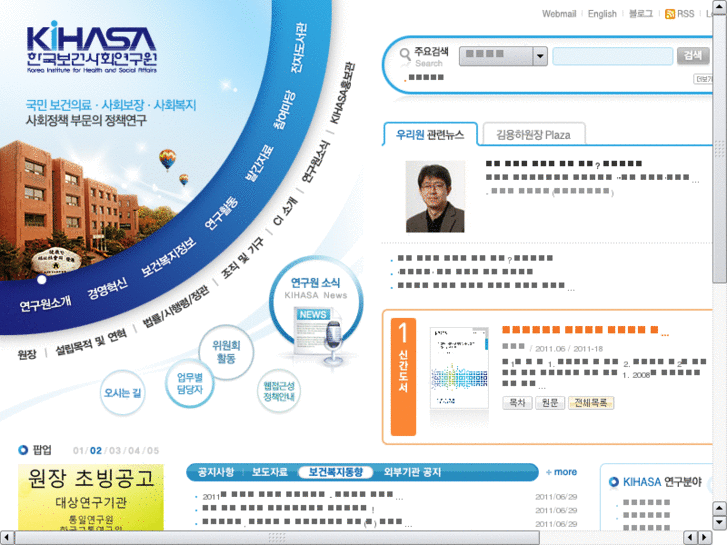Click the more link by notices
Viewport: 727px width, 545px height.
(x=561, y=472)
